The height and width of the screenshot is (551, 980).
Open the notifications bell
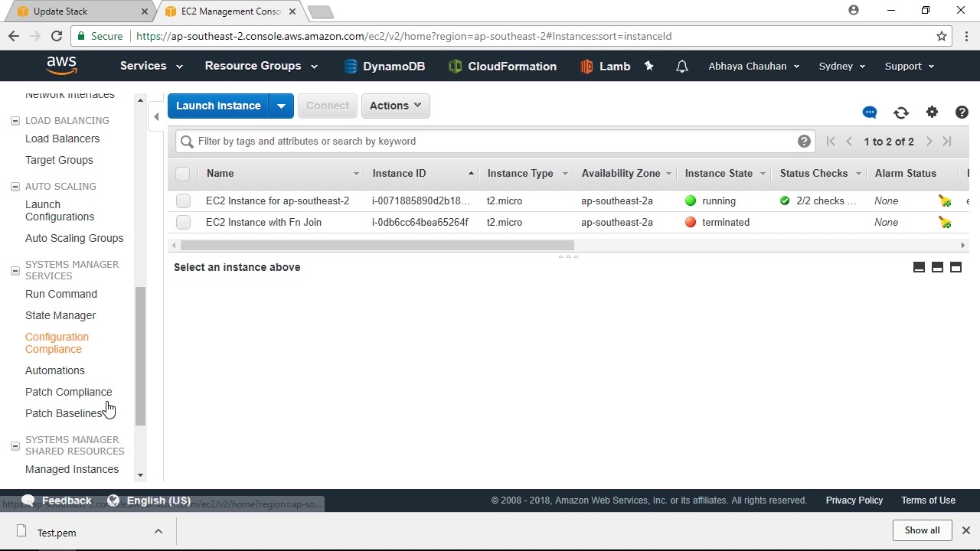pyautogui.click(x=682, y=67)
